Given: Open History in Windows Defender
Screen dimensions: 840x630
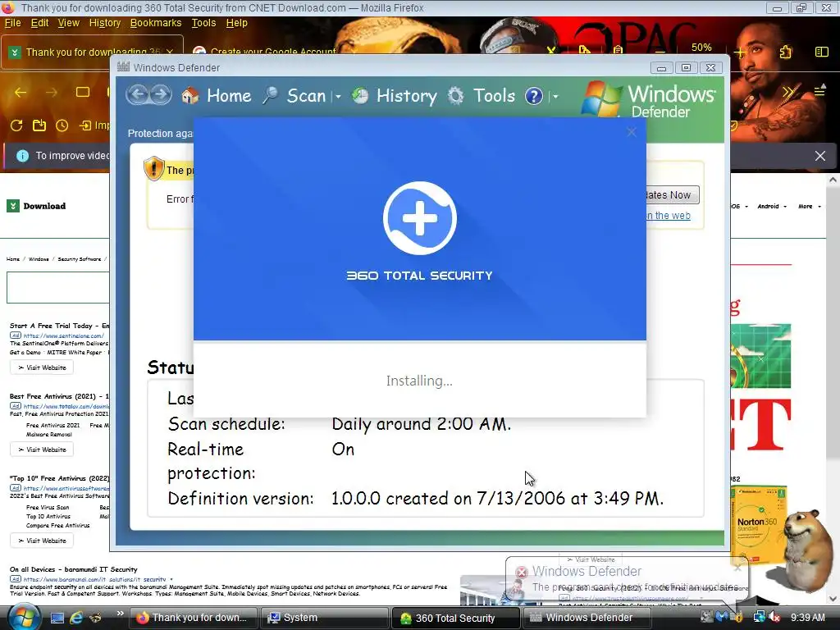Looking at the screenshot, I should pyautogui.click(x=407, y=95).
